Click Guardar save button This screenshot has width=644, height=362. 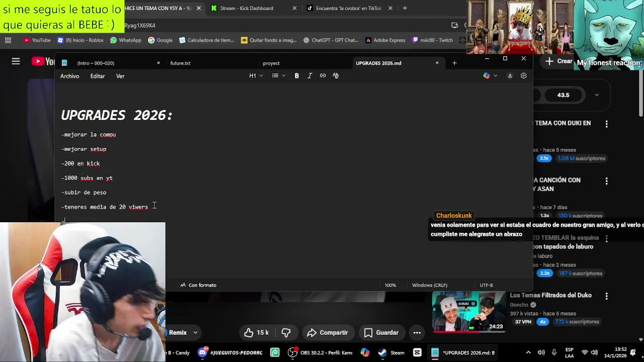point(381,332)
